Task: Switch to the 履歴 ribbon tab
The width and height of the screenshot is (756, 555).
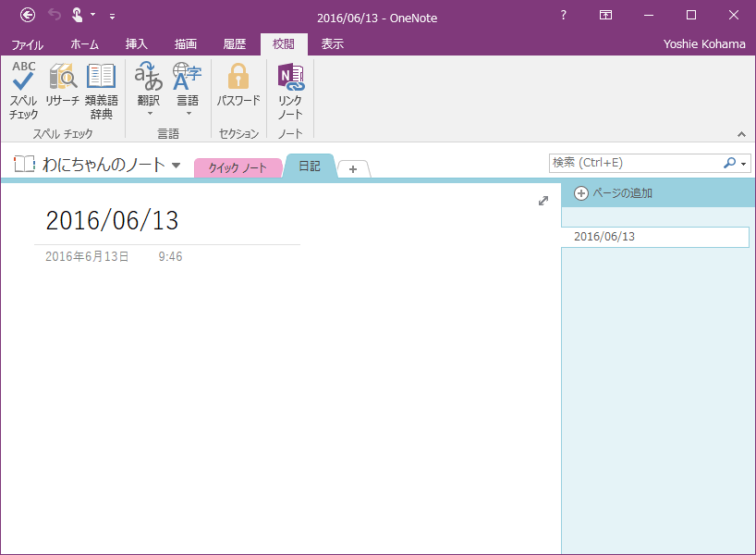Action: 235,44
